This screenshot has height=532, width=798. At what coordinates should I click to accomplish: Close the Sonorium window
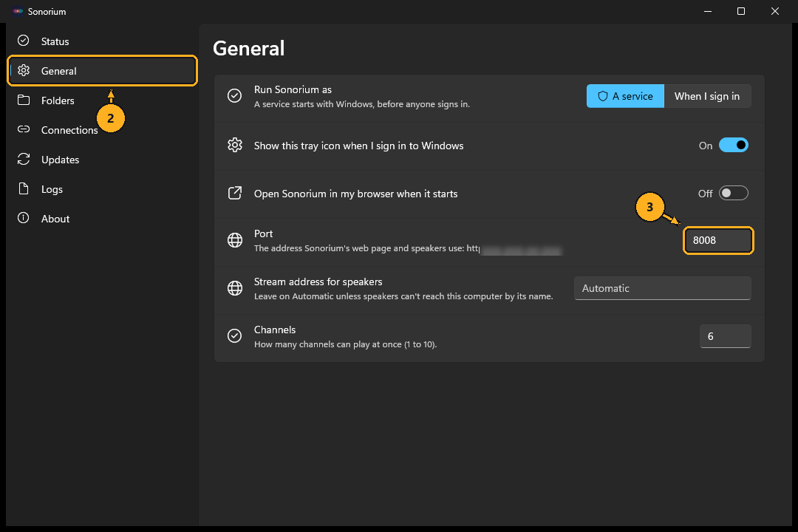click(774, 11)
